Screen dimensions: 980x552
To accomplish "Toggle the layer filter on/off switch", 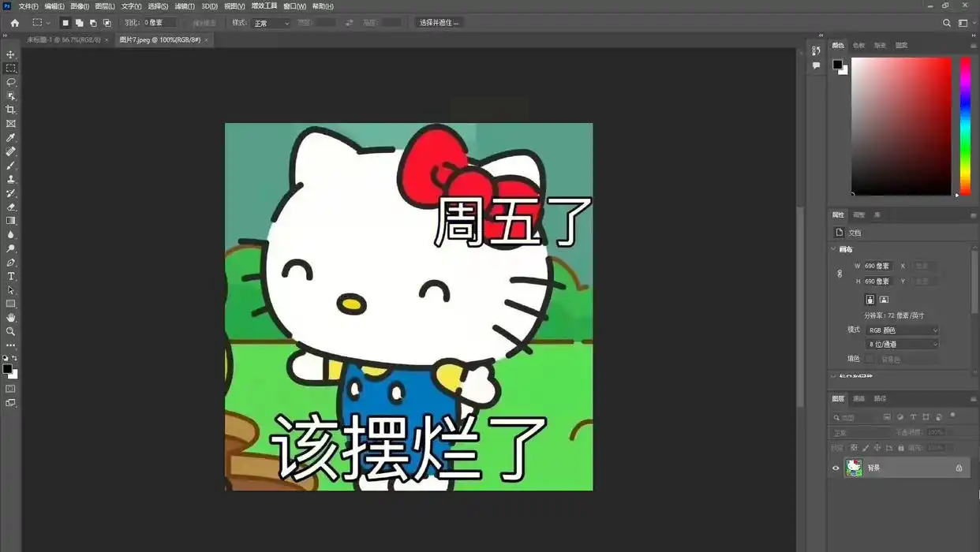I will coord(953,416).
